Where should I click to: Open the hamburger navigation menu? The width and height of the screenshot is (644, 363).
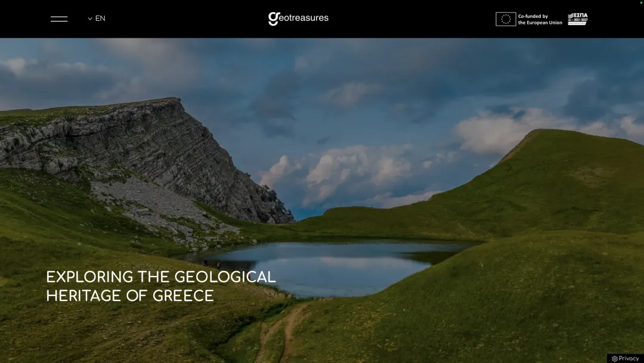(59, 19)
